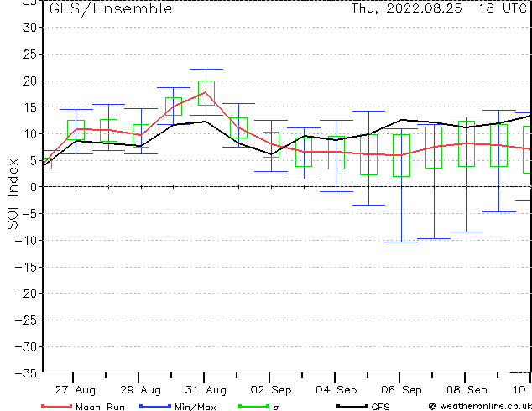This screenshot has width=532, height=411.
Task: Click the sigma symbol legend label
Action: tap(276, 408)
